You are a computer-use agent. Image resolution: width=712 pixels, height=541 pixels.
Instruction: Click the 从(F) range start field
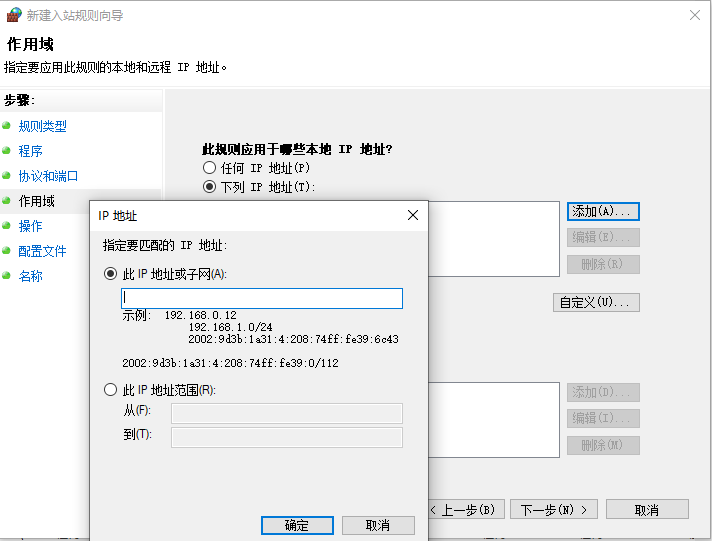pyautogui.click(x=287, y=413)
